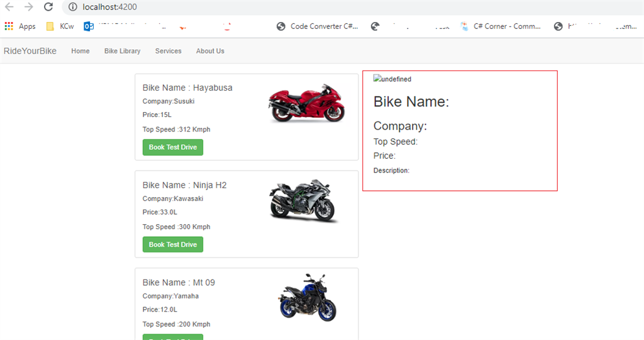Book Test Drive for Ninja H2
Screen dimensions: 644x340
point(173,245)
